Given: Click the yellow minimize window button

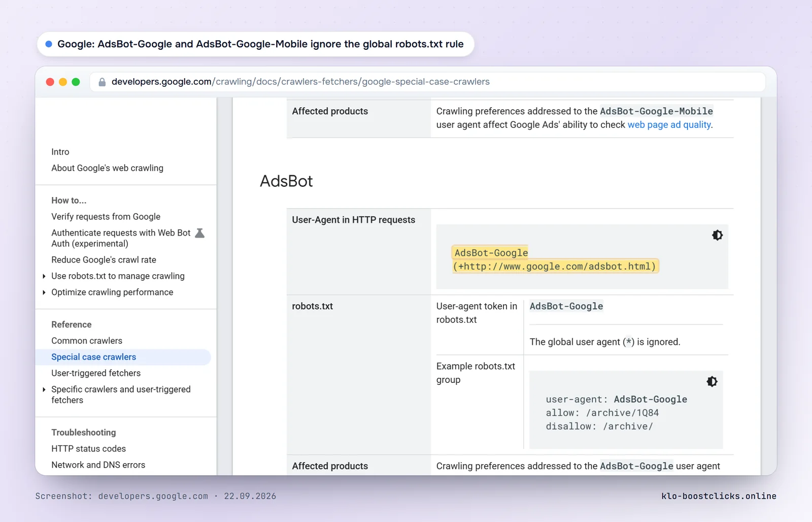Looking at the screenshot, I should click(63, 82).
